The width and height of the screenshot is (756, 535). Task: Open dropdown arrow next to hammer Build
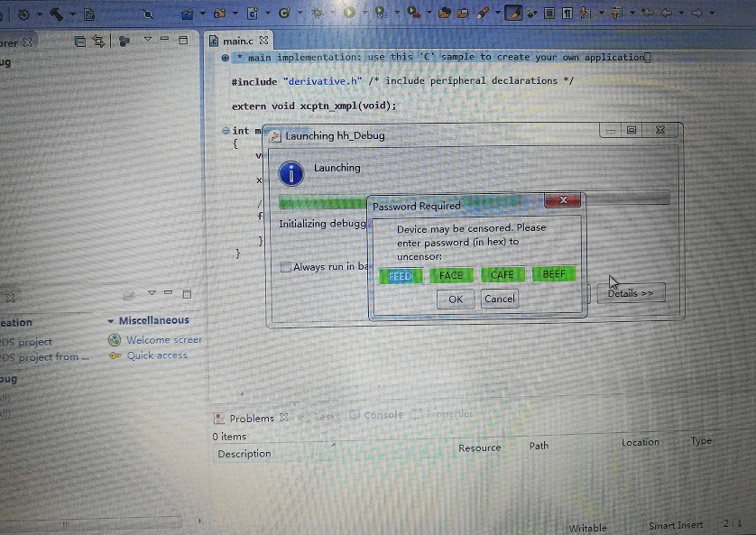[x=72, y=14]
